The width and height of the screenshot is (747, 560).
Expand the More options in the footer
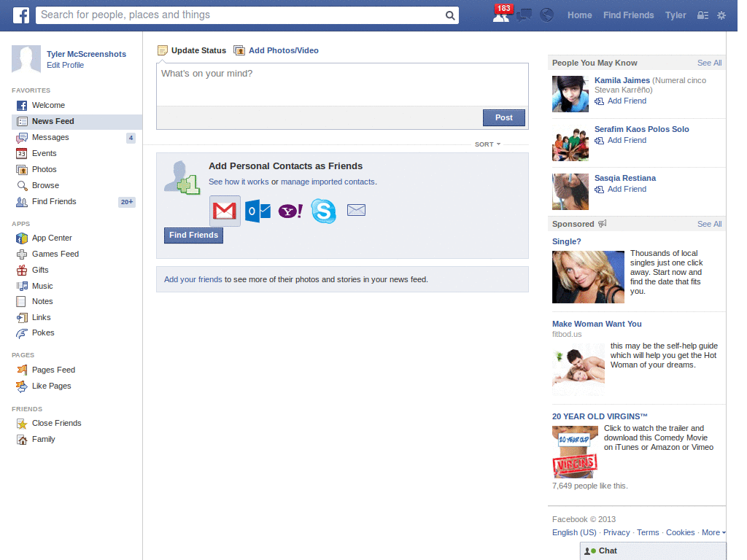[711, 532]
